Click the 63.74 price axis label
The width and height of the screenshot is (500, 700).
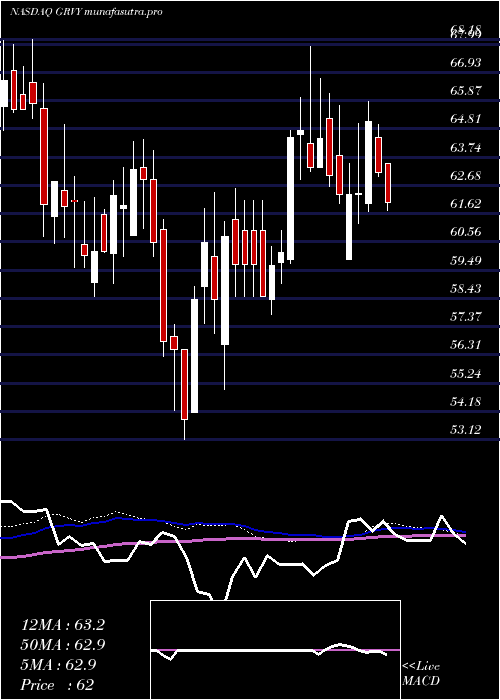[466, 147]
